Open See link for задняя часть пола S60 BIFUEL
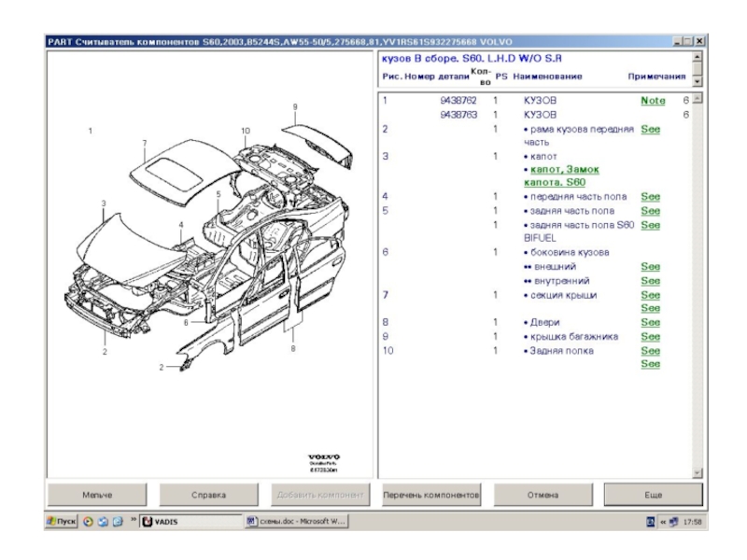Image resolution: width=747 pixels, height=560 pixels. click(x=650, y=225)
